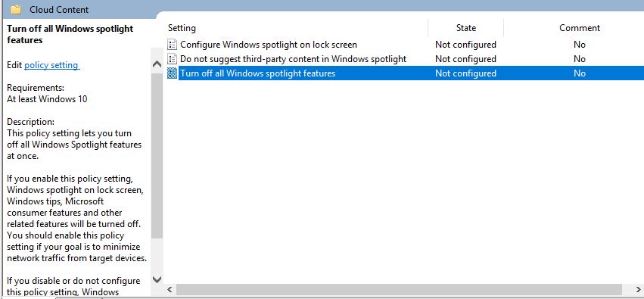Screen dimensions: 644x299
Task: Click icon beside Configure Windows spotlight on lock screen
Action: tap(173, 45)
